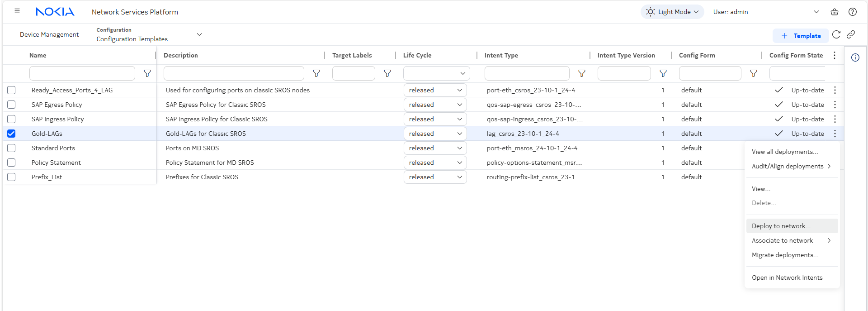Open the info panel icon

click(x=855, y=57)
